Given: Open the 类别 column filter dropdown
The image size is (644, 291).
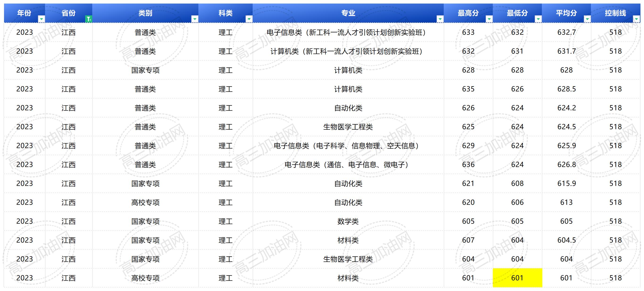Looking at the screenshot, I should (x=195, y=19).
